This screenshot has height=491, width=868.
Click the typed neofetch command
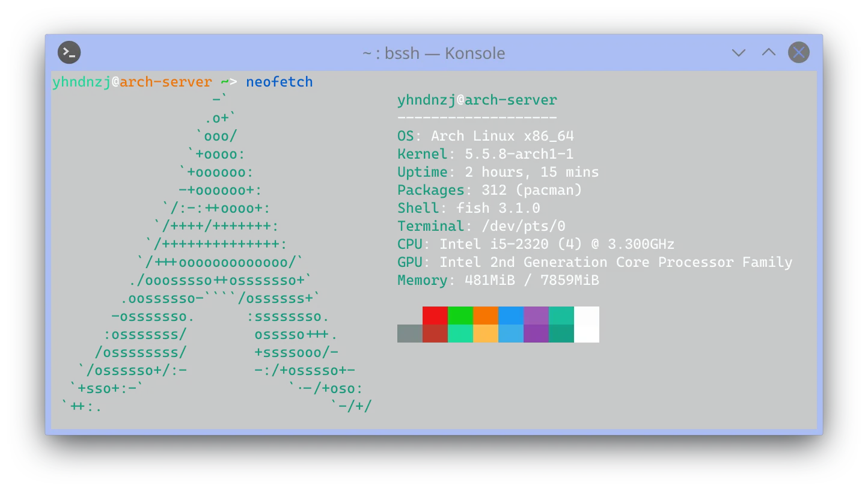pos(280,82)
